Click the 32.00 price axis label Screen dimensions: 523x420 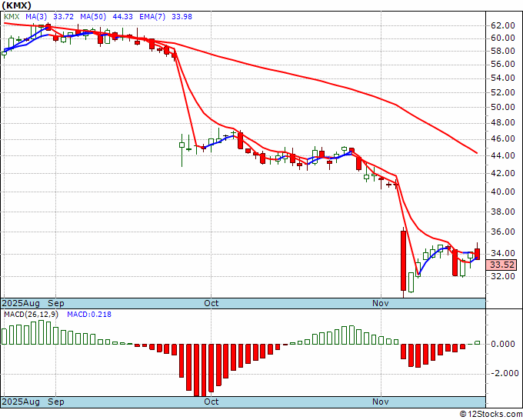503,276
